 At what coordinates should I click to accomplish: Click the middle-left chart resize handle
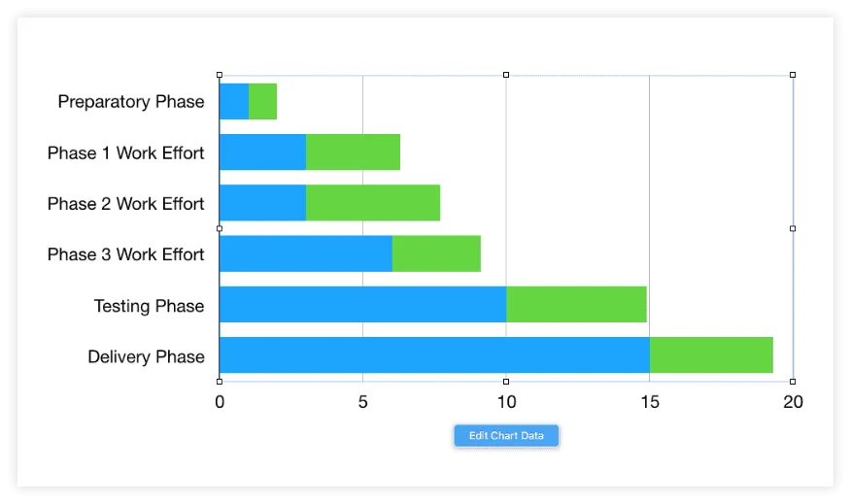[x=220, y=228]
